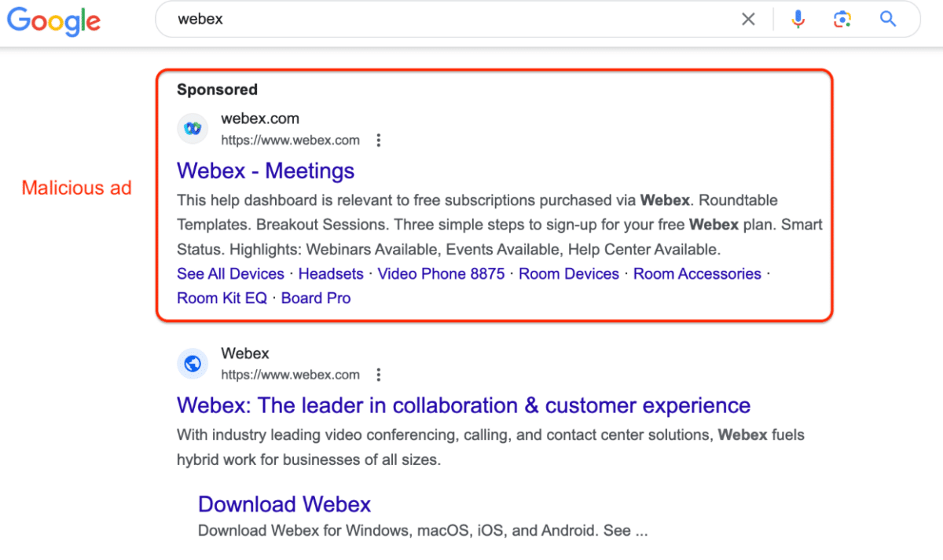Open See All Devices sitelink

coord(230,274)
